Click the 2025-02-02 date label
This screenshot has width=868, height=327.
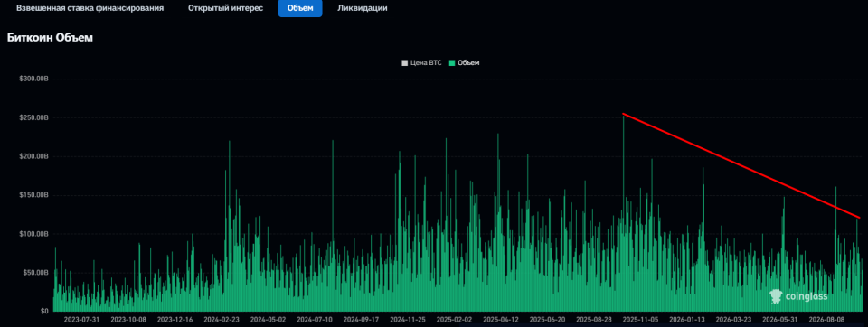455,320
